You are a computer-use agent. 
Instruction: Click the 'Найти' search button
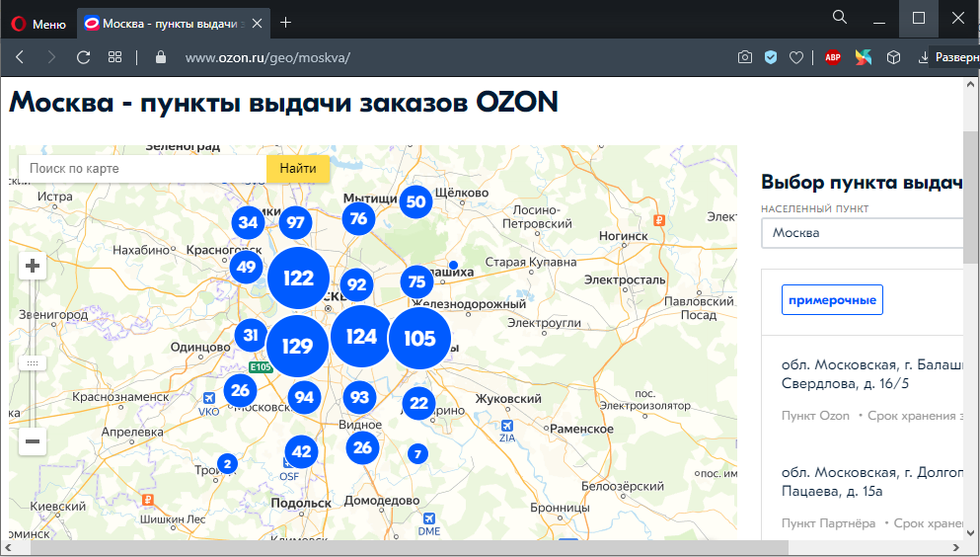click(297, 169)
